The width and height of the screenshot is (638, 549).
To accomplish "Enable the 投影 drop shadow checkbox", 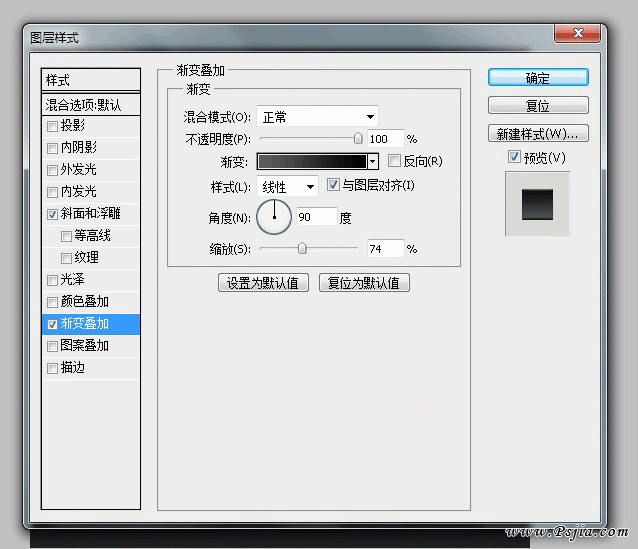I will (x=52, y=126).
